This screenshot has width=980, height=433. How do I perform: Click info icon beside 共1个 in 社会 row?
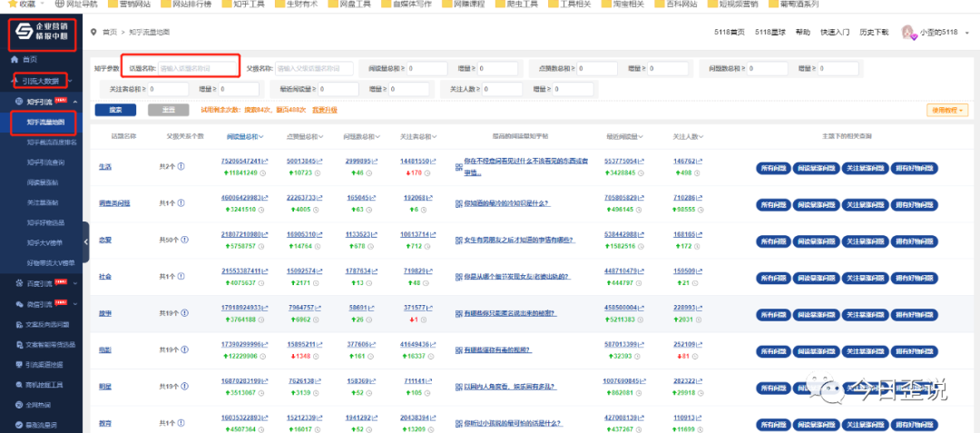click(181, 276)
